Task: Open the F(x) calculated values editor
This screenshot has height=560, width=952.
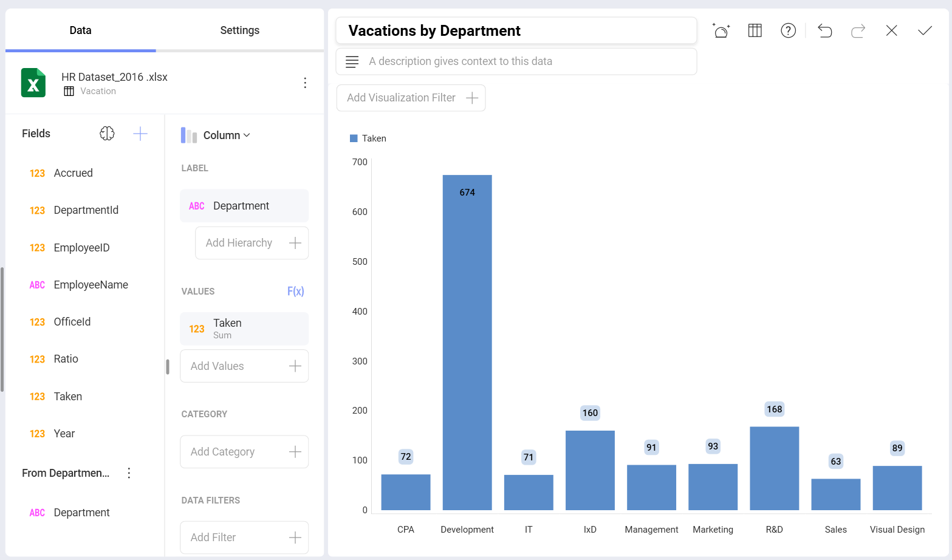Action: (295, 292)
